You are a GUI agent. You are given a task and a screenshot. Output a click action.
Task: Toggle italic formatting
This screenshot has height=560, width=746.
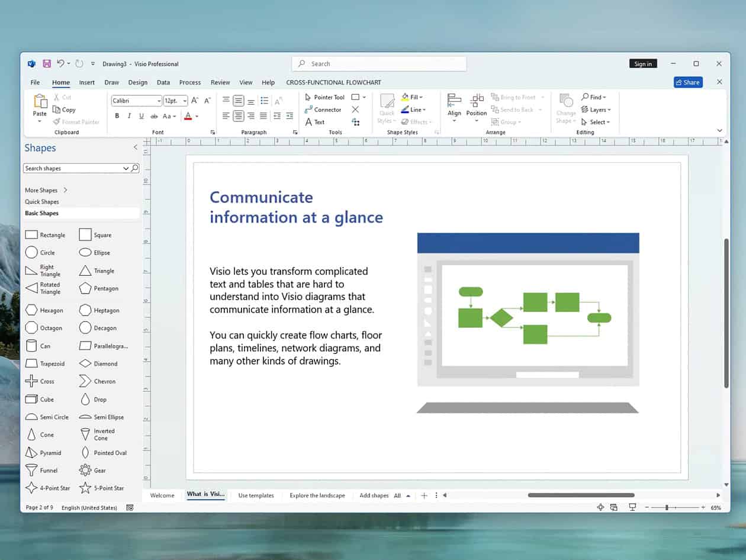(129, 116)
